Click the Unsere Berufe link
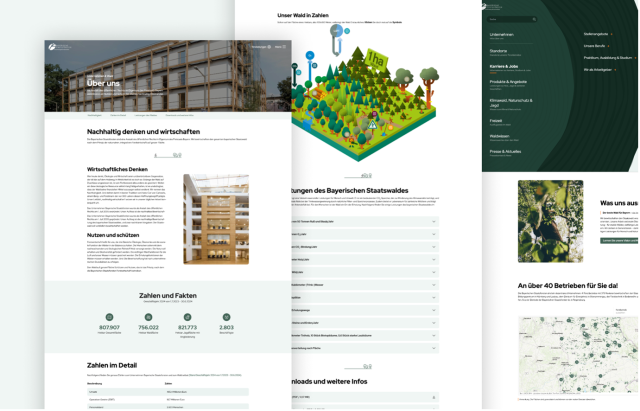Viewport: 640px width, 411px height. (594, 46)
